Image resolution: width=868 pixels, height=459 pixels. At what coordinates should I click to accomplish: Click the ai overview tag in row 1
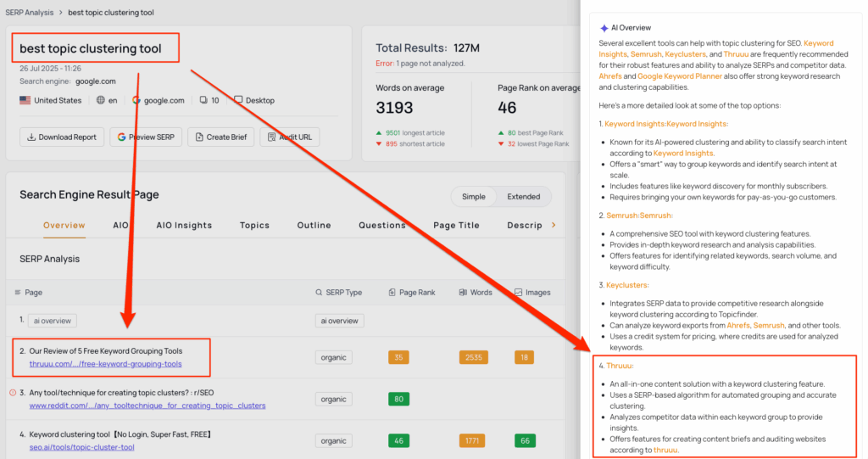click(x=52, y=321)
